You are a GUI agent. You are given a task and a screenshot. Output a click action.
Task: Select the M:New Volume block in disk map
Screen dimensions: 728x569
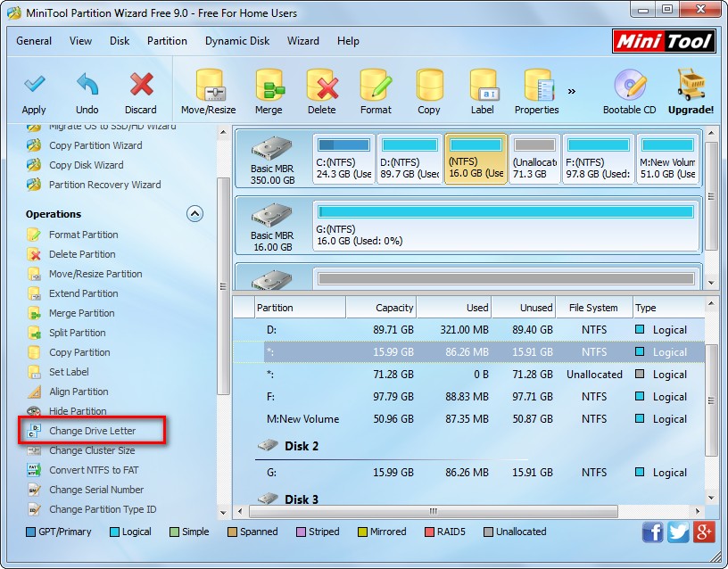point(667,159)
